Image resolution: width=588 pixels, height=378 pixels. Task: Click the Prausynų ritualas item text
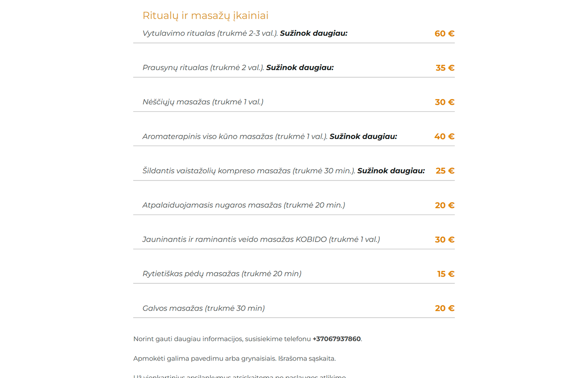point(203,68)
